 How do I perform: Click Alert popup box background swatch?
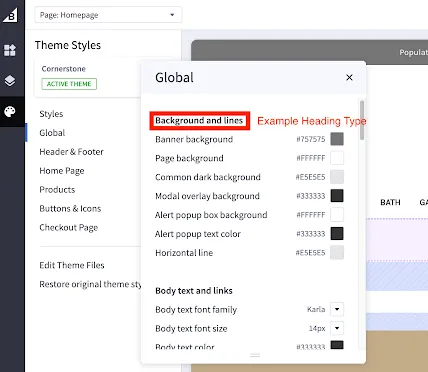pos(337,215)
